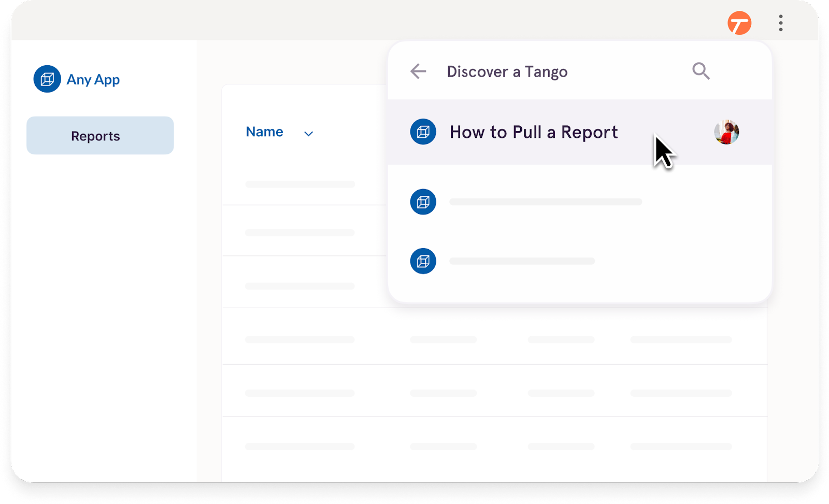Click the Any App label link
The image size is (829, 504).
(93, 79)
